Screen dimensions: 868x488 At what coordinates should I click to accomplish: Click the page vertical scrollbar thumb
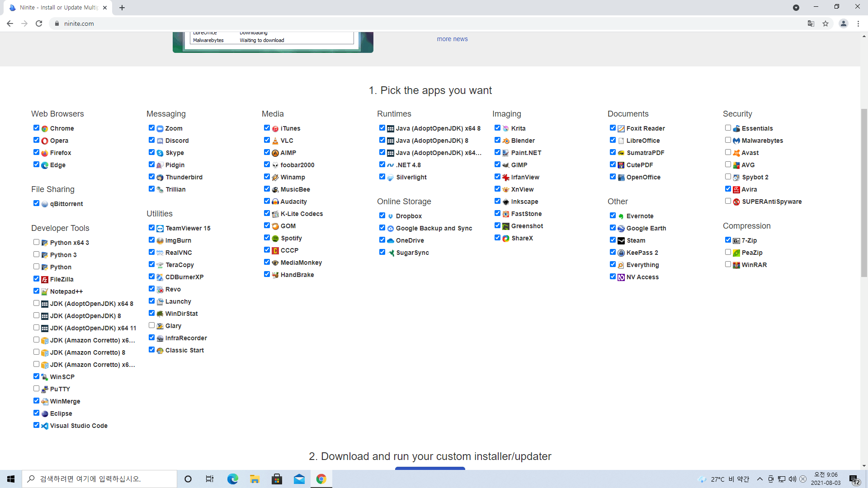864,193
